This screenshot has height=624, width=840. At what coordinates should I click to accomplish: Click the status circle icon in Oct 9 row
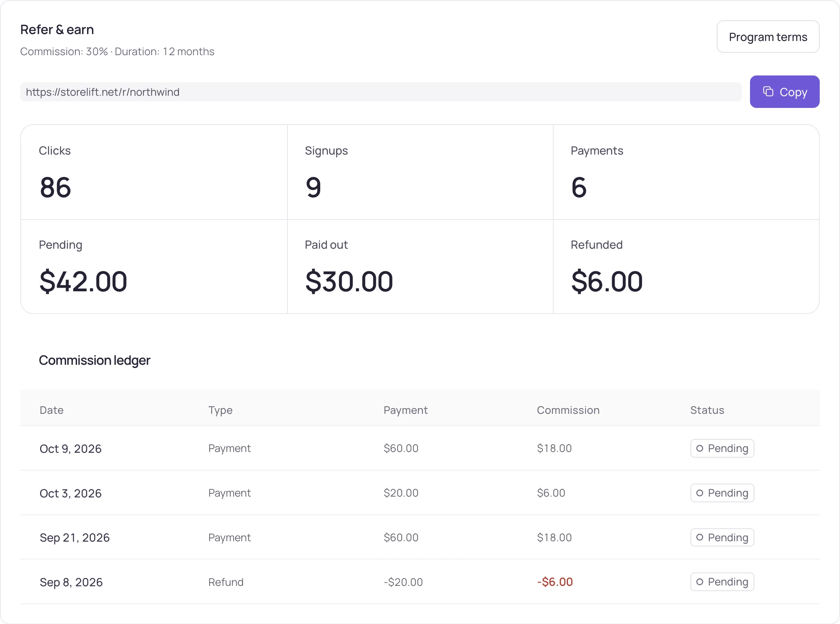[700, 448]
